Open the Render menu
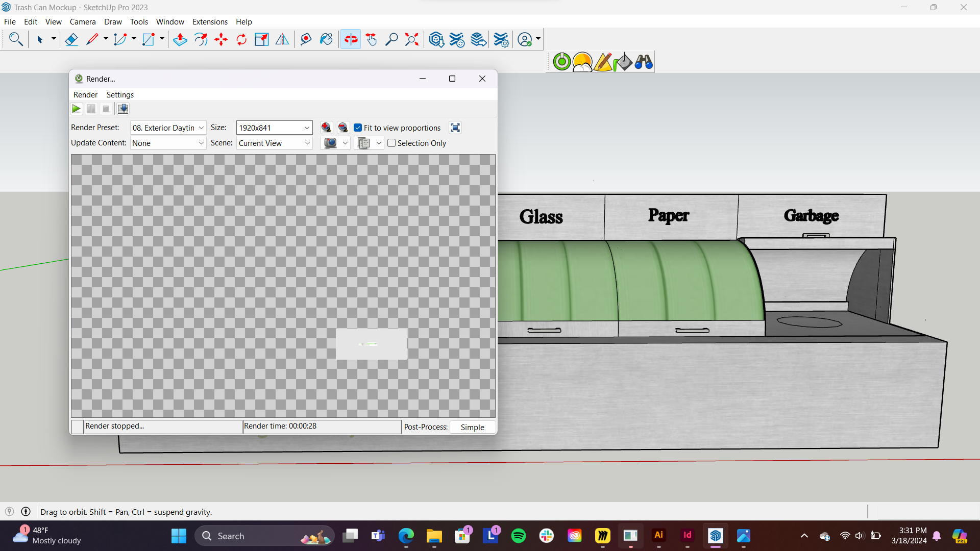The width and height of the screenshot is (980, 551). tap(85, 94)
